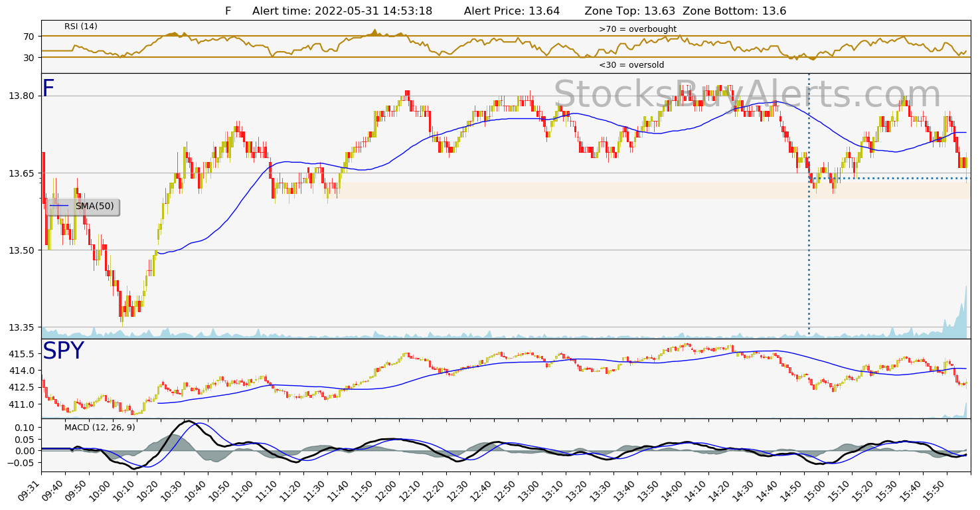Screen dimensions: 980x510
Task: Click the horizontal dotted alert price line
Action: point(890,178)
